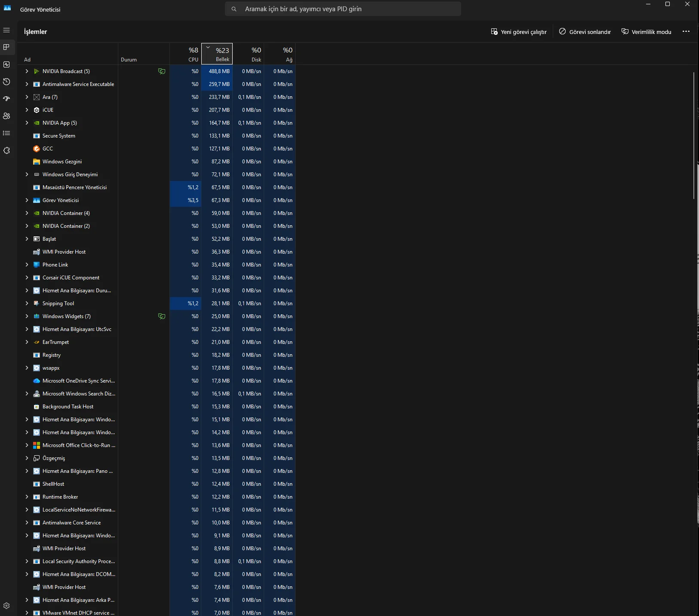Viewport: 699px width, 616px height.
Task: Expand the Ara (7) process group
Action: point(27,97)
